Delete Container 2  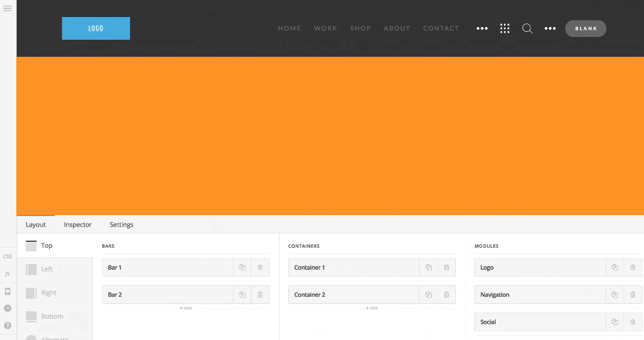click(x=447, y=295)
